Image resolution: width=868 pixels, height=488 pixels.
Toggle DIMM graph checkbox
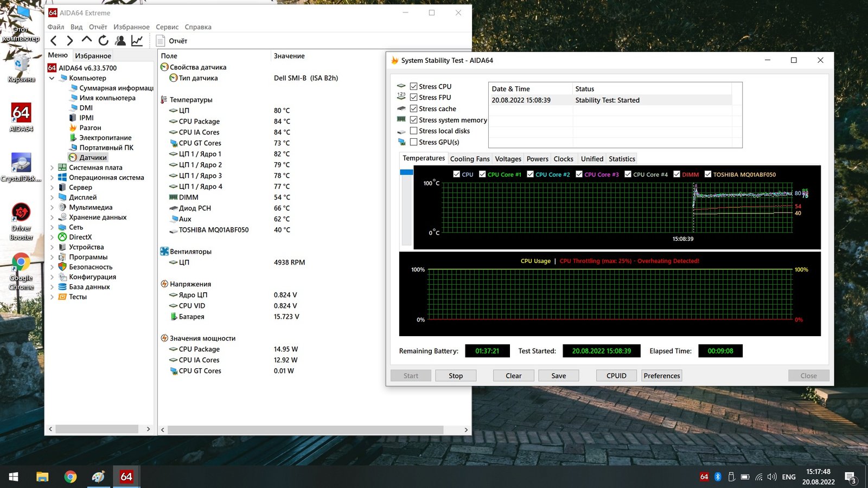tap(676, 174)
